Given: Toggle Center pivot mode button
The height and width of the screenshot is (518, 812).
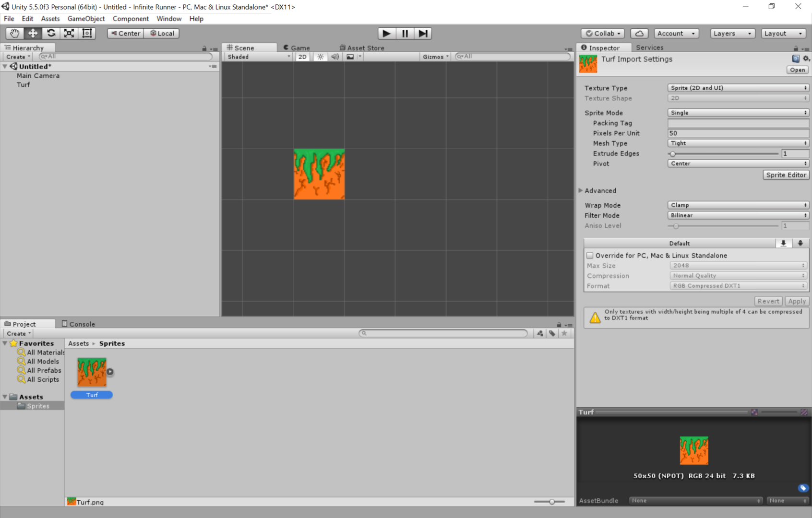Looking at the screenshot, I should pos(126,33).
